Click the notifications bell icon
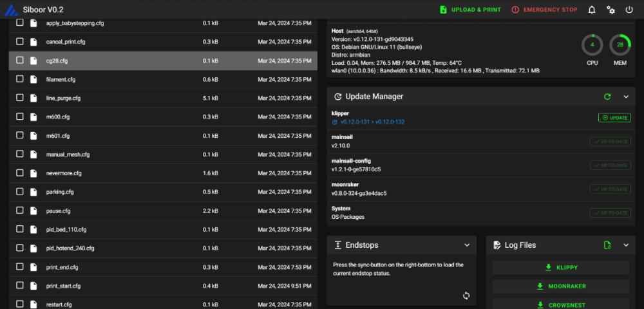Screen dimensions: 644x309 pyautogui.click(x=591, y=10)
